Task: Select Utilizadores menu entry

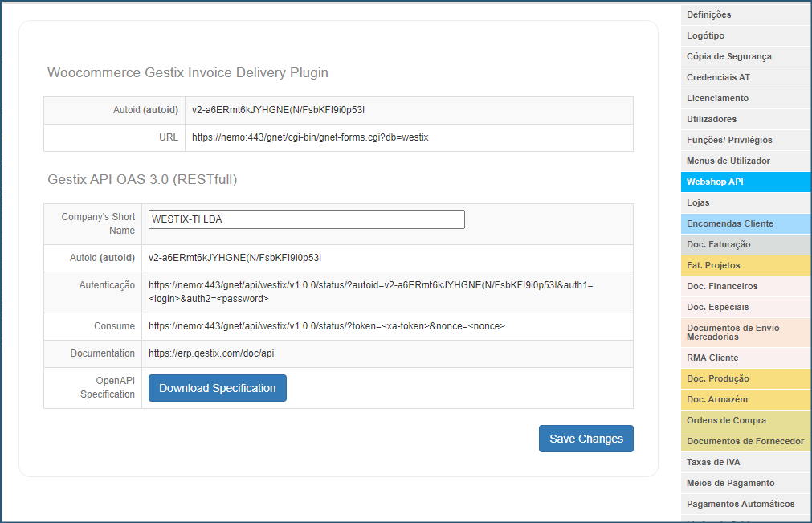Action: (x=745, y=119)
